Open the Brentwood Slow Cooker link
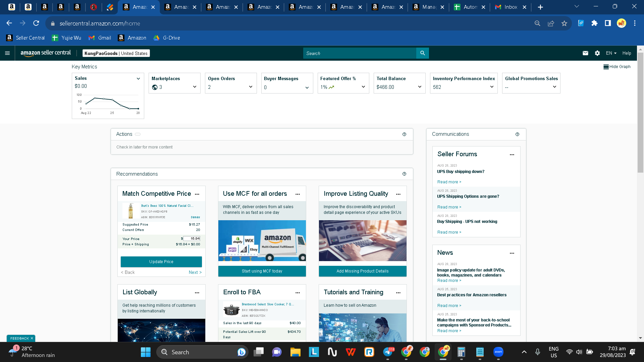Image resolution: width=644 pixels, height=362 pixels. coord(268,304)
